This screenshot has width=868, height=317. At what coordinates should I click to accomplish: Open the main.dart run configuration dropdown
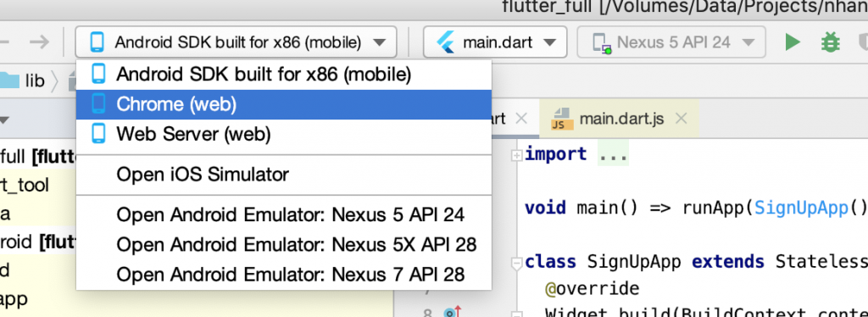pos(495,42)
